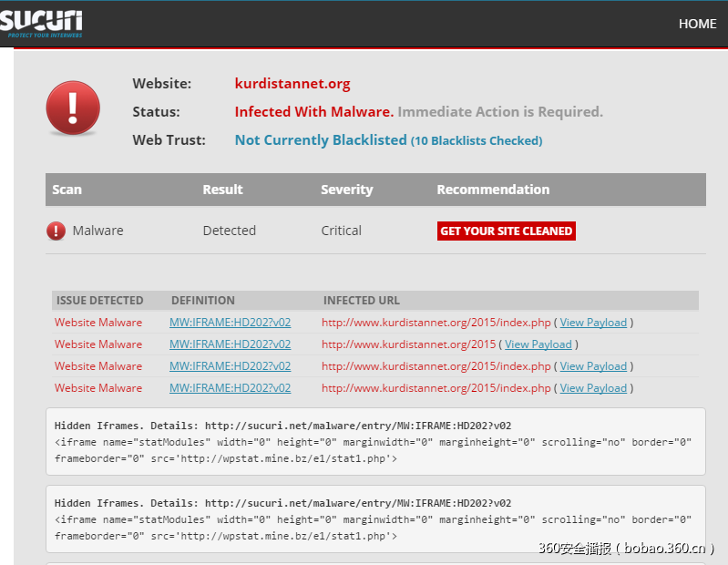This screenshot has height=565, width=728.
Task: Click the Infected With Malware status text
Action: [x=313, y=112]
